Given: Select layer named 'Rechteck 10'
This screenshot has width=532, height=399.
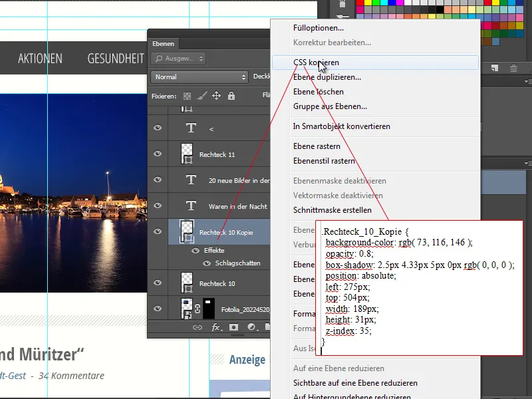Looking at the screenshot, I should pyautogui.click(x=217, y=283).
